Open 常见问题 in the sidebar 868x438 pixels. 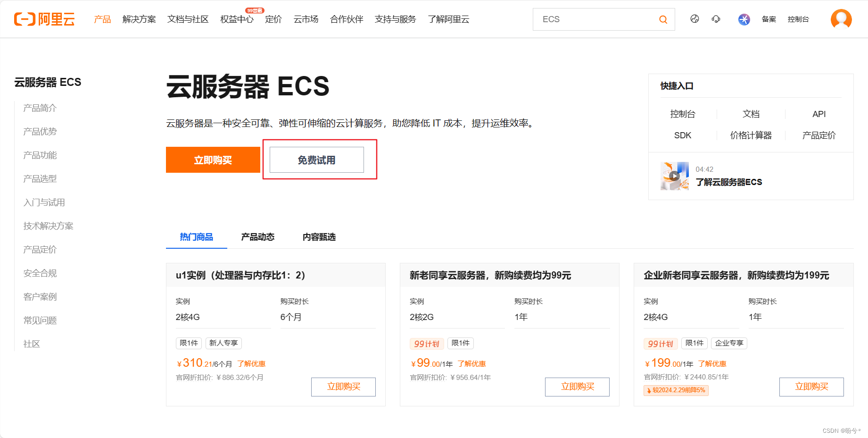point(40,320)
